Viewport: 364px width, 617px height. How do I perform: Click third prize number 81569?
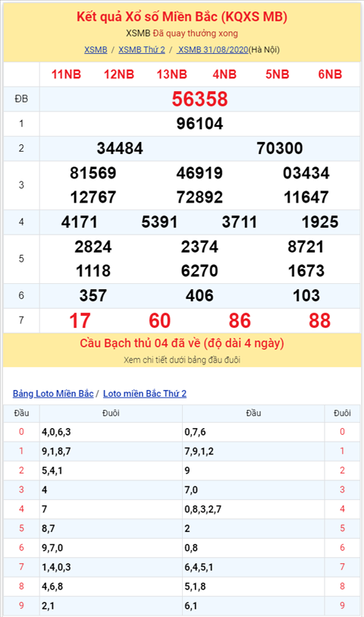pyautogui.click(x=93, y=173)
